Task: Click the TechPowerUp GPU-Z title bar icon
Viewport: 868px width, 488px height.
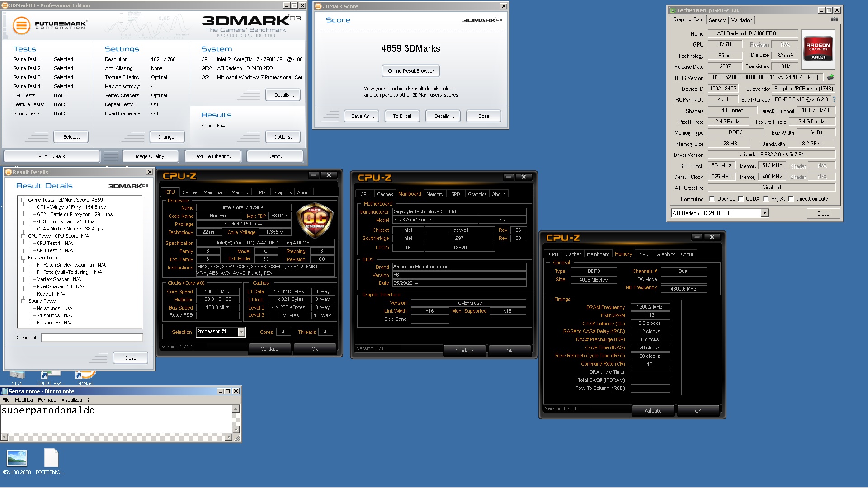Action: click(x=673, y=10)
